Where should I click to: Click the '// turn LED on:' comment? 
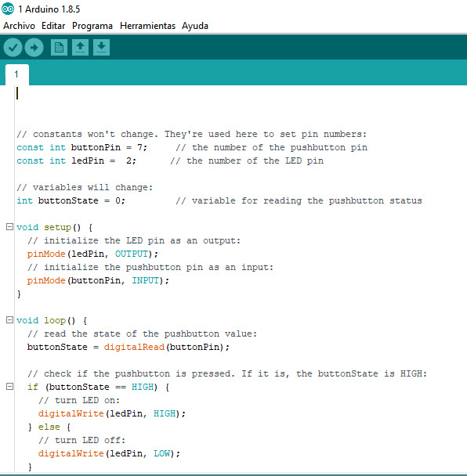(79, 400)
